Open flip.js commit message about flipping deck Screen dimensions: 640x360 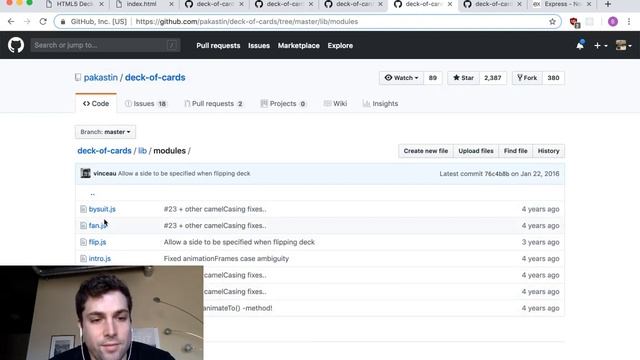(x=239, y=242)
